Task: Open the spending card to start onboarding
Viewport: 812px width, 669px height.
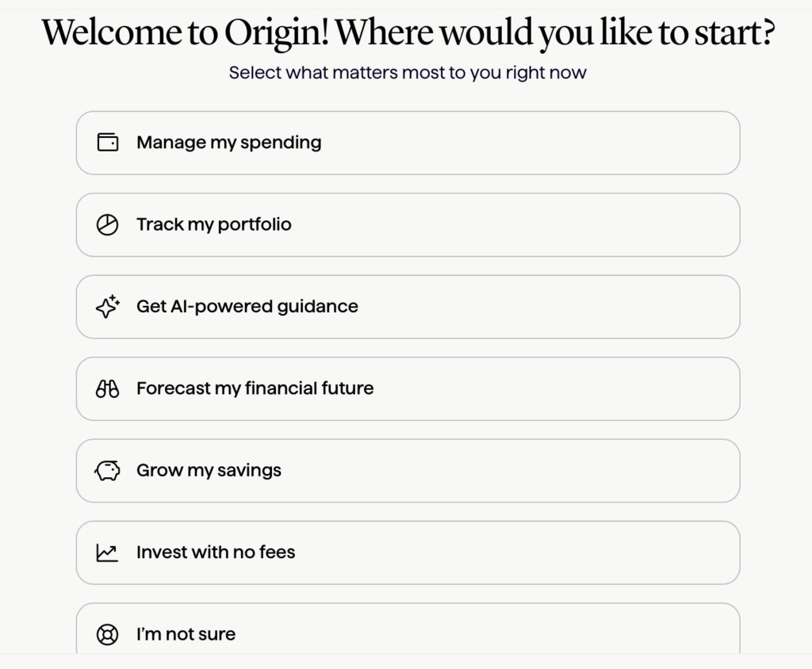Action: pyautogui.click(x=408, y=143)
